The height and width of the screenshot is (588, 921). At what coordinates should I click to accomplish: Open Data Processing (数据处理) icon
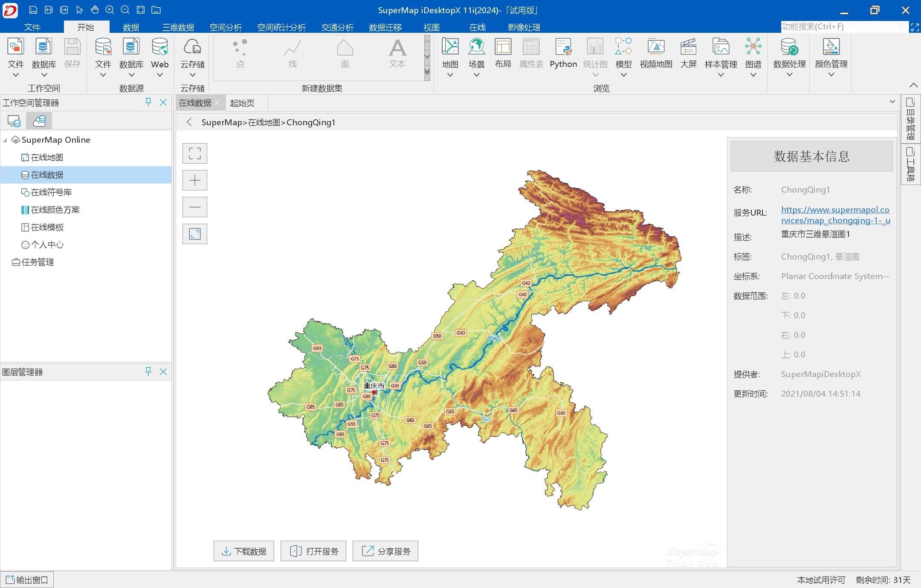789,47
